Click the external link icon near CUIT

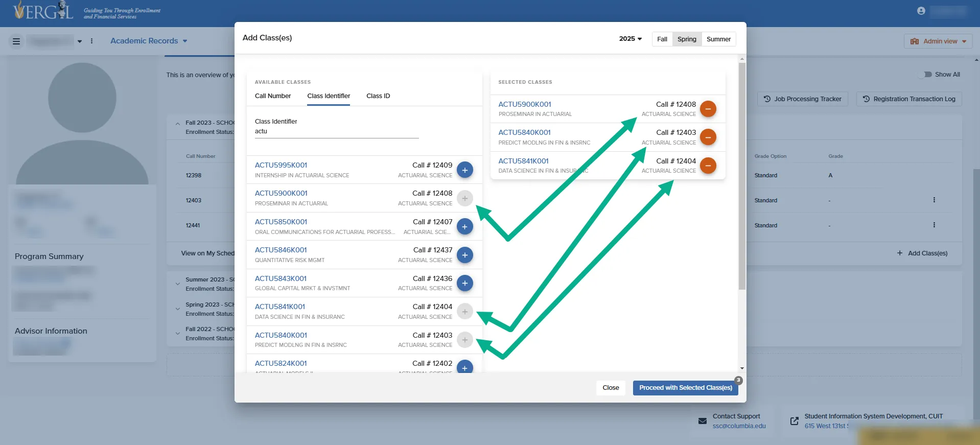pyautogui.click(x=794, y=421)
